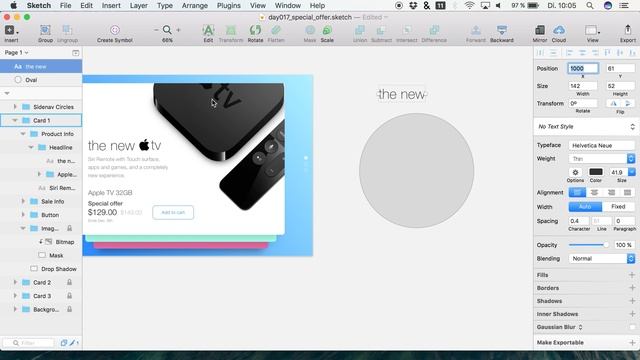
Task: Click the Ungroup toolbar icon
Action: tap(67, 30)
